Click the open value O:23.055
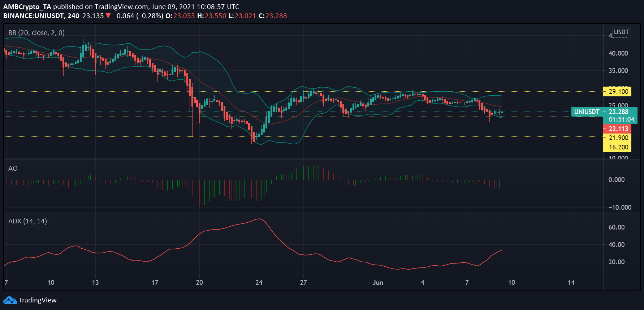 tap(180, 16)
